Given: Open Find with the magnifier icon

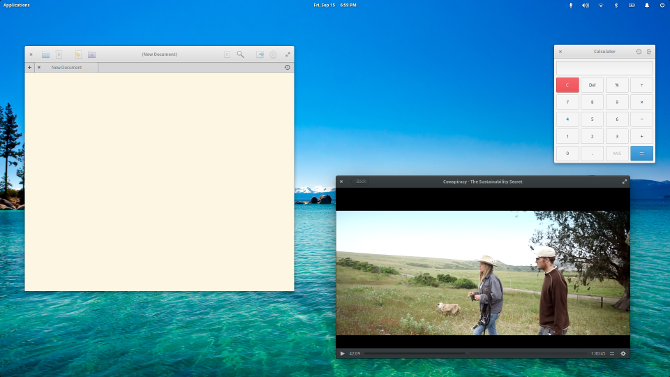Looking at the screenshot, I should [241, 55].
